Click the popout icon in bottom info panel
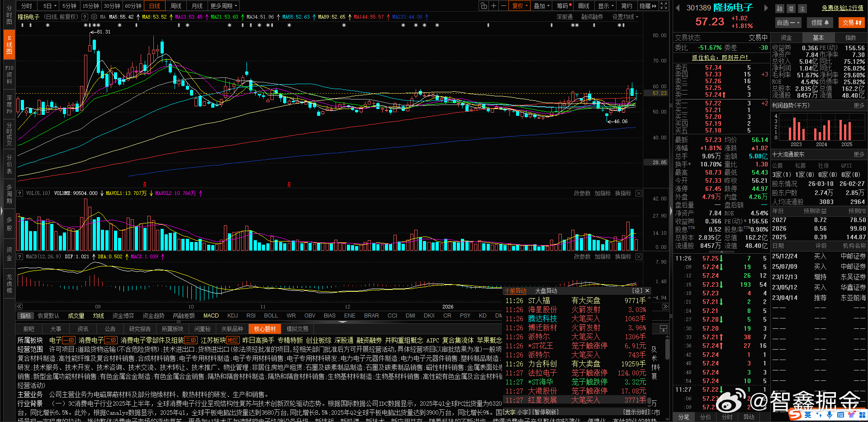This screenshot has width=868, height=422. [663, 329]
